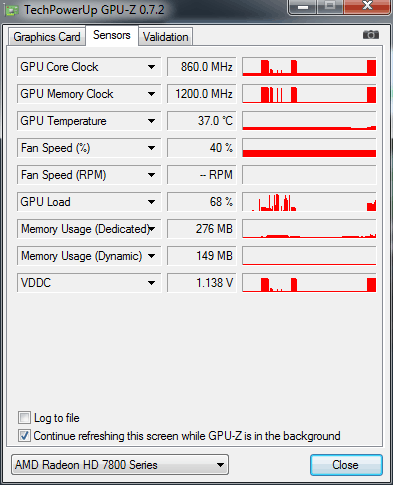Click the GPU-Z app icon in title bar

12,10
